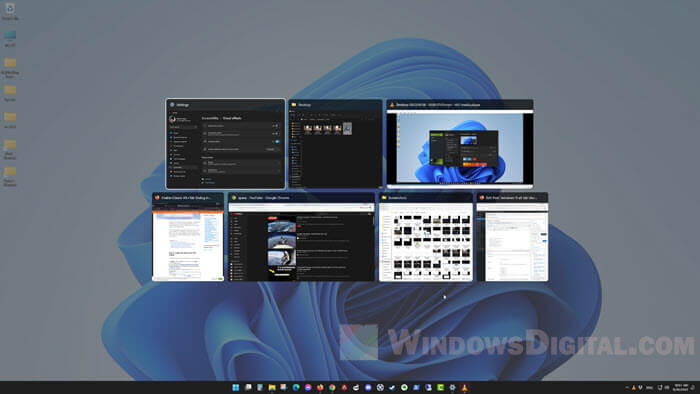Select the Edit Post Firefox window thumbnail
Viewport: 700px width, 394px height.
click(512, 236)
